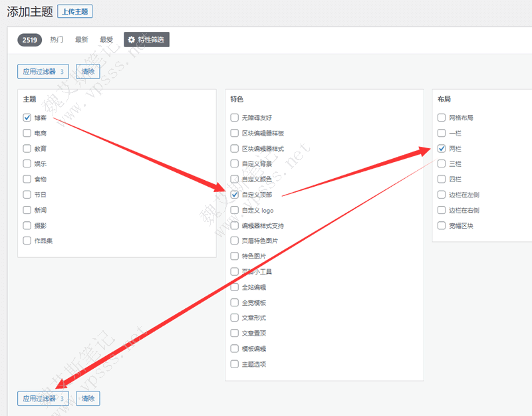Open the 最爱 favorites tab
Screen dimensions: 532x416
(106, 40)
